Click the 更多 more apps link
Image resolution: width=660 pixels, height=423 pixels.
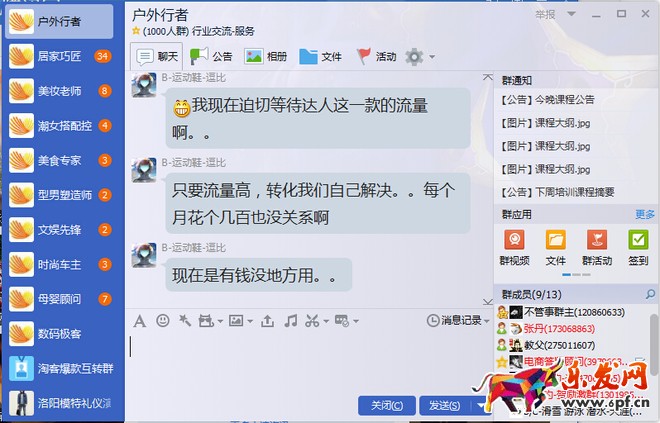(645, 215)
